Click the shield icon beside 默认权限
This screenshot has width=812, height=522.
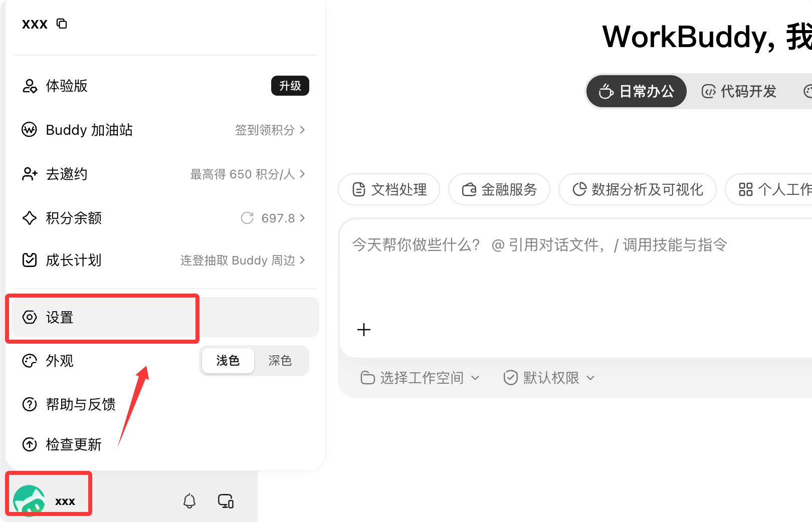click(x=510, y=378)
